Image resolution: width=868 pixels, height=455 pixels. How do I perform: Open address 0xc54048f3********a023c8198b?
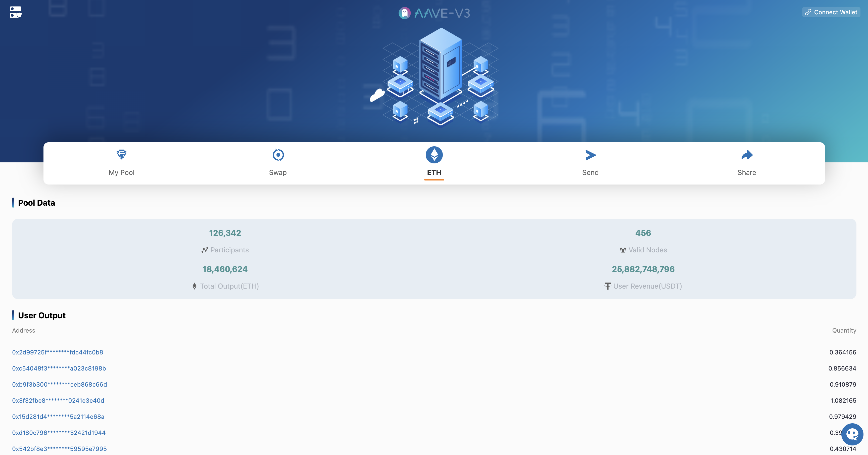coord(59,368)
